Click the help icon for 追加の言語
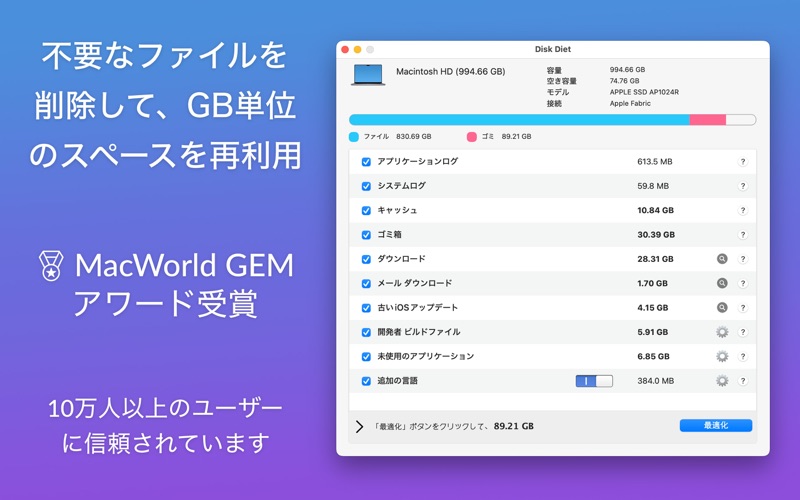Screen dimensions: 800x500 [743, 381]
